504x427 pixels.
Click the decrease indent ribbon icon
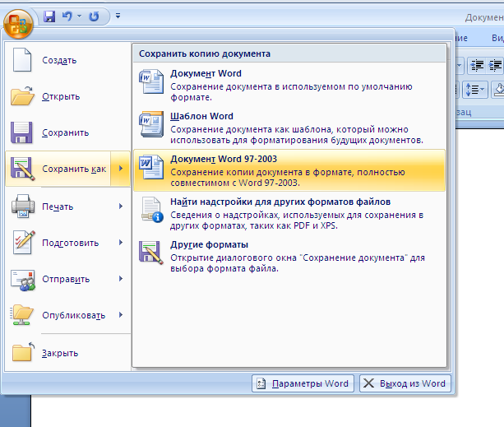pyautogui.click(x=477, y=66)
